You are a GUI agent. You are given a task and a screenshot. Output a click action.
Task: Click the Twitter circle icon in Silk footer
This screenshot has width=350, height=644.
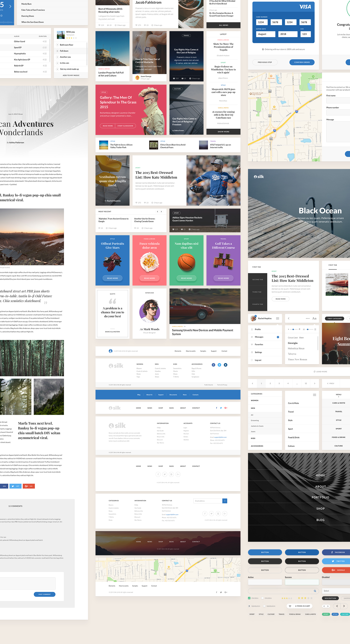point(219,365)
